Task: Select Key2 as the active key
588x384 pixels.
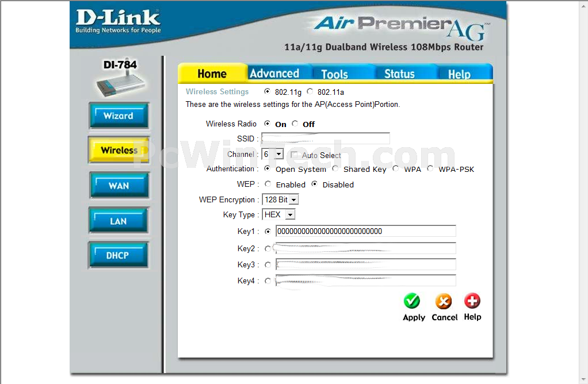Action: pos(268,249)
